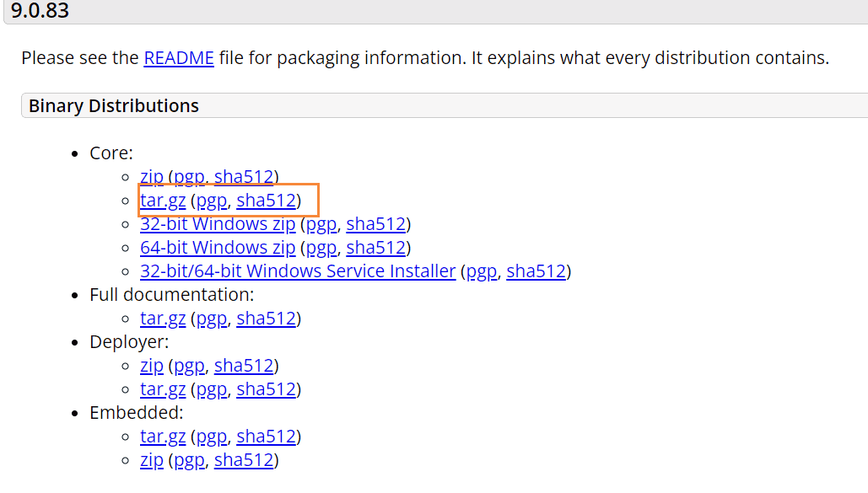Open the Core tar.gz sha512 checksum
The width and height of the screenshot is (868, 493).
(x=267, y=201)
